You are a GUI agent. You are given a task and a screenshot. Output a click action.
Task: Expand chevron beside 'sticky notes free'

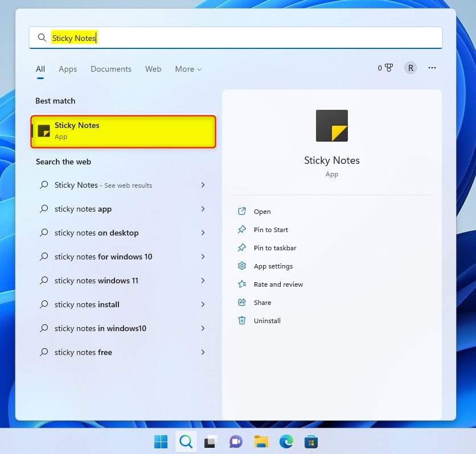click(203, 352)
